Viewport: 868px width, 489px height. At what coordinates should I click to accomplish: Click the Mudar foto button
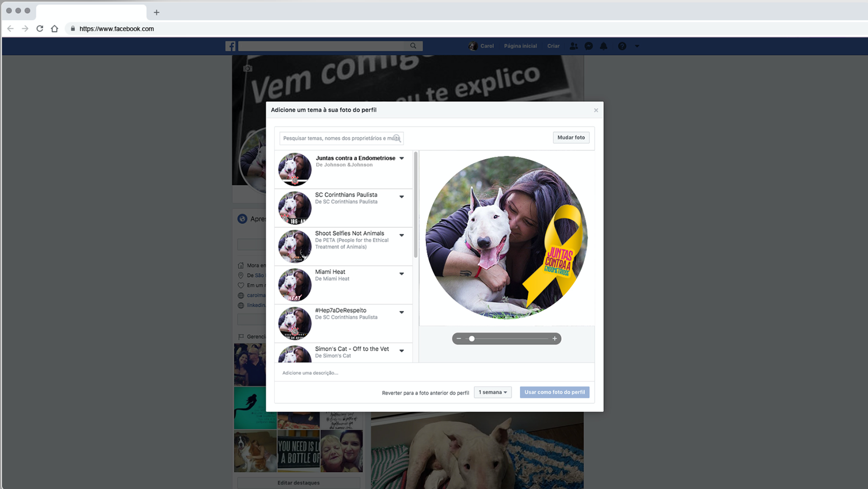(x=571, y=137)
